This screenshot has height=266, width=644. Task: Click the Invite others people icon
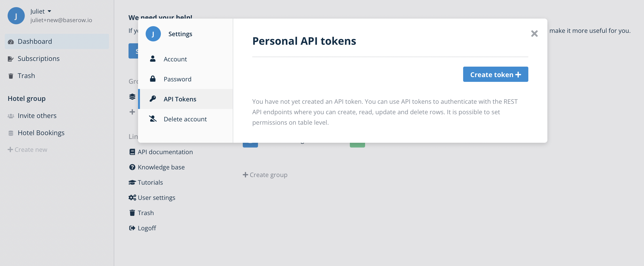11,116
